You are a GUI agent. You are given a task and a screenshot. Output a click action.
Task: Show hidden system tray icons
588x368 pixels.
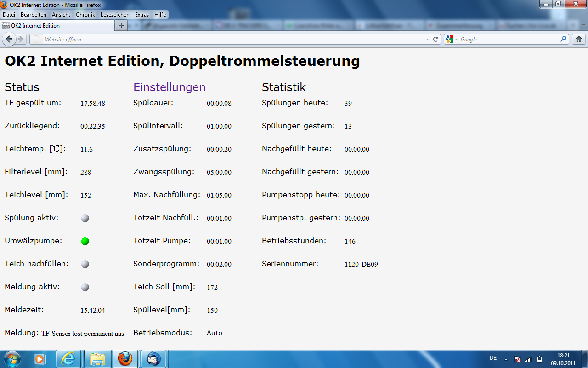tap(506, 359)
